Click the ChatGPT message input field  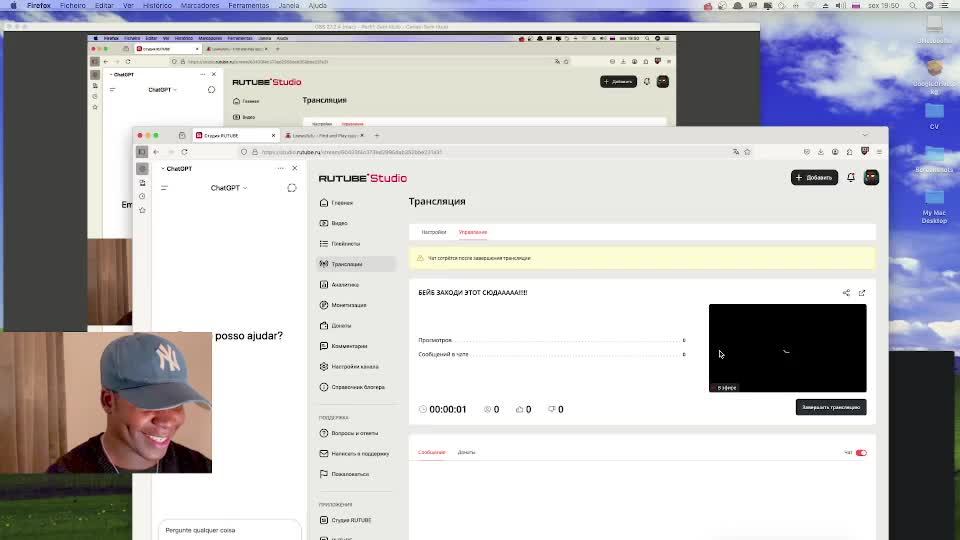click(230, 530)
